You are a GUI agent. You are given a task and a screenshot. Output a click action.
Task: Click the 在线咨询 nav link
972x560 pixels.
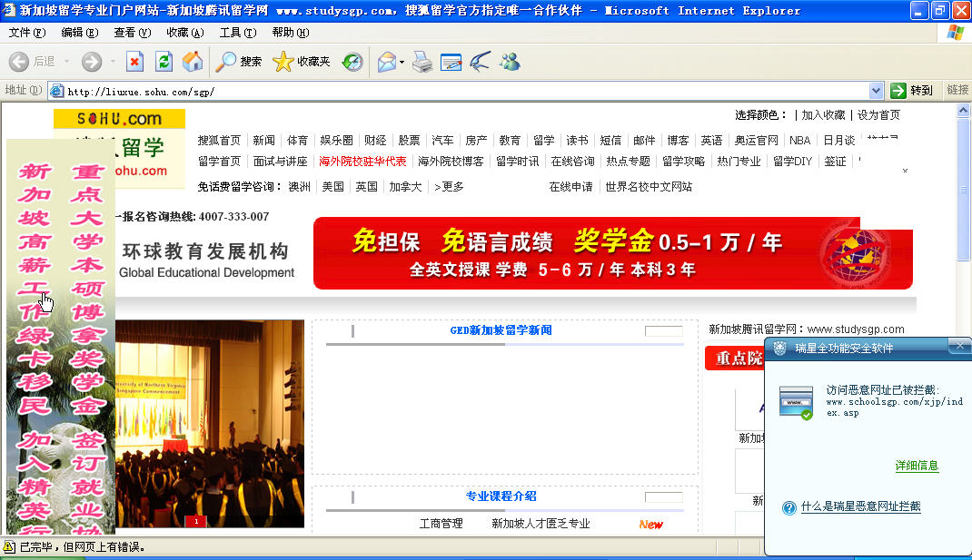pos(572,161)
